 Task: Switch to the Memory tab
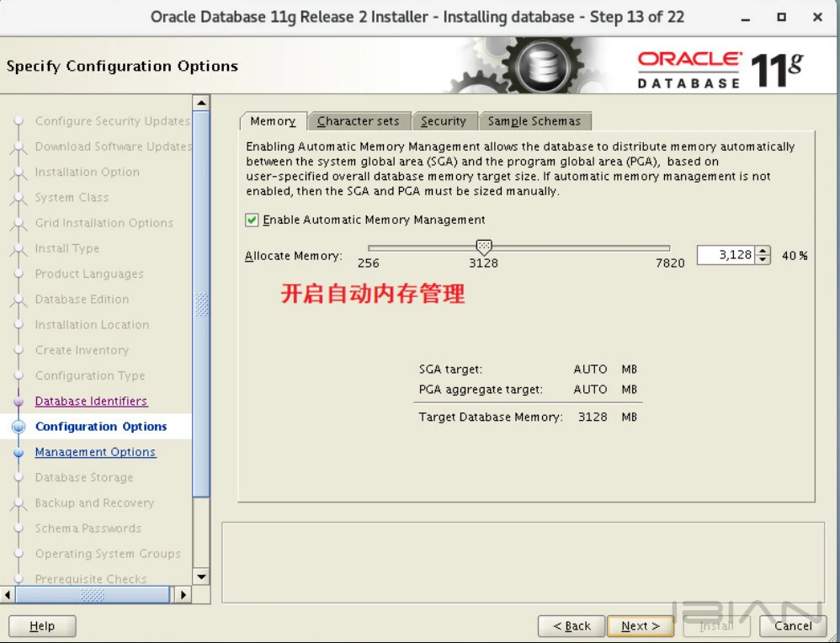coord(274,121)
